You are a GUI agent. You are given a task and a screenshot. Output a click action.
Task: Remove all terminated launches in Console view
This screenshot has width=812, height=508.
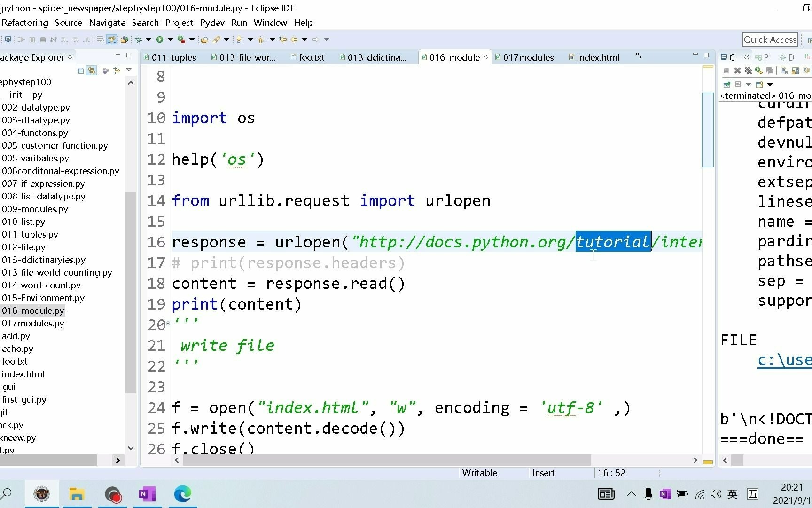tap(748, 71)
